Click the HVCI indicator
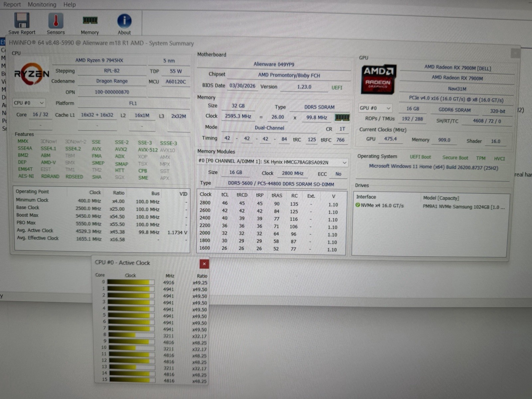532x399 pixels. pyautogui.click(x=499, y=159)
